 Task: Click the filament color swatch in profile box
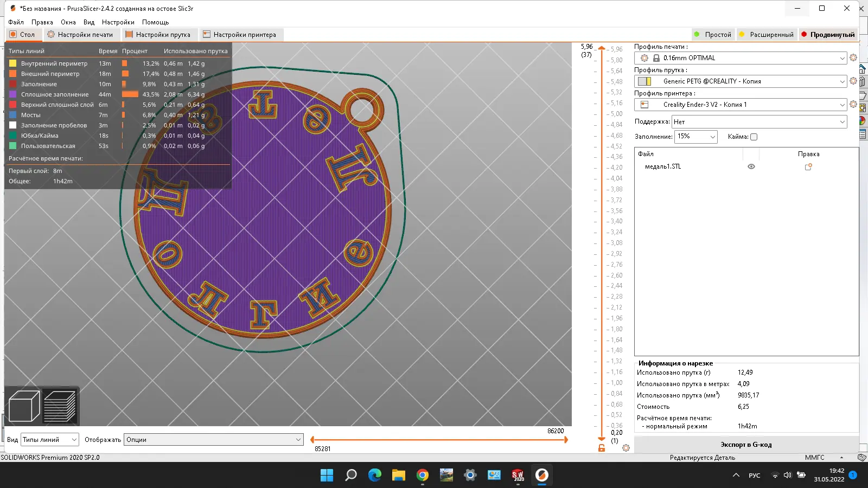click(644, 81)
